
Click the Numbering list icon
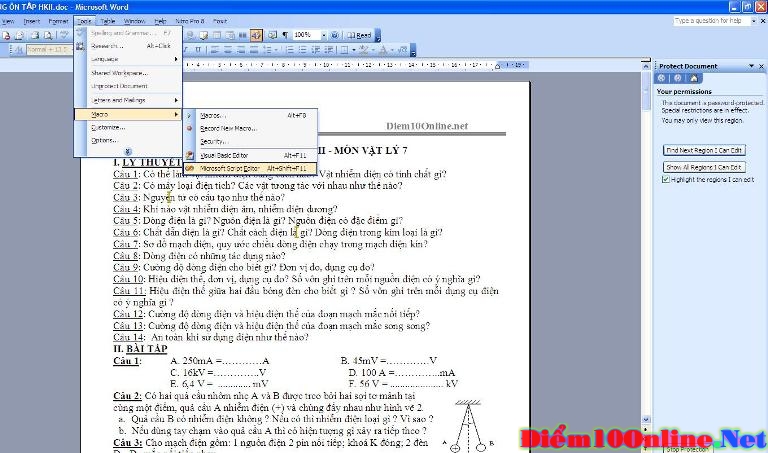coord(290,49)
